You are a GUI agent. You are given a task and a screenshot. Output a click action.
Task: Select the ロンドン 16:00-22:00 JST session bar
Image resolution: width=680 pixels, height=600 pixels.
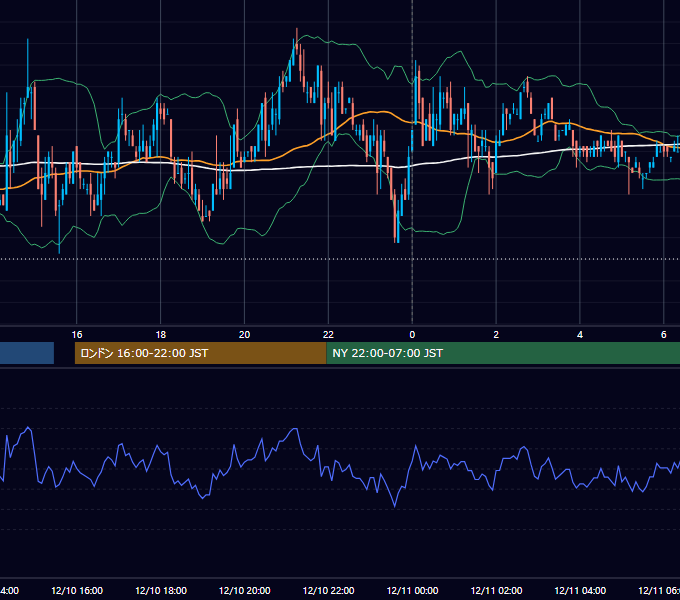[200, 353]
